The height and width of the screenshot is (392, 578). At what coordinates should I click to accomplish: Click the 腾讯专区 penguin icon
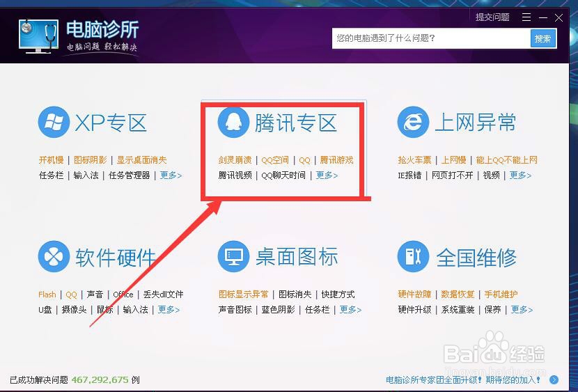[x=233, y=123]
